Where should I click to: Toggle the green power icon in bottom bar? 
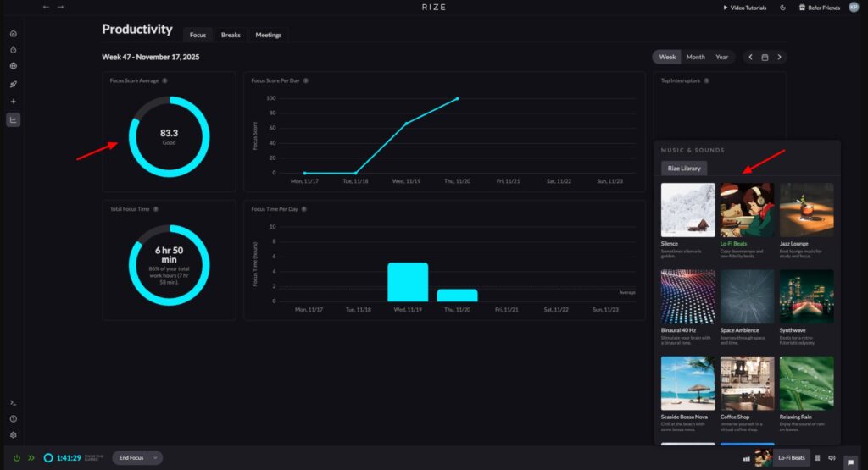[x=17, y=458]
